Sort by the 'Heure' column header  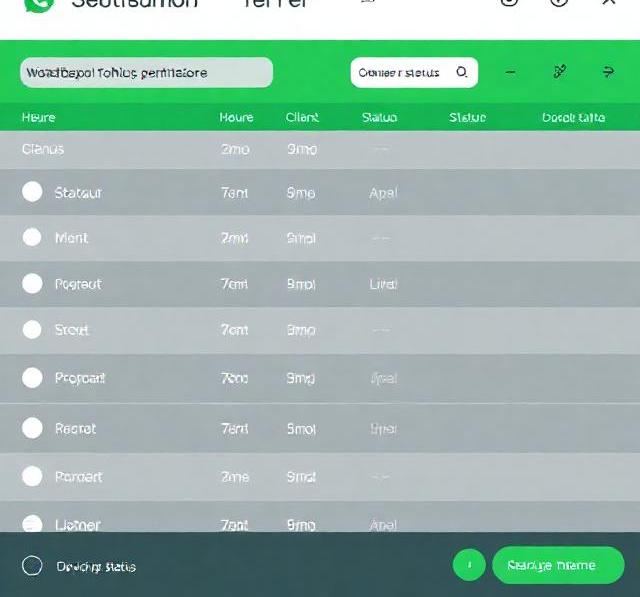38,118
